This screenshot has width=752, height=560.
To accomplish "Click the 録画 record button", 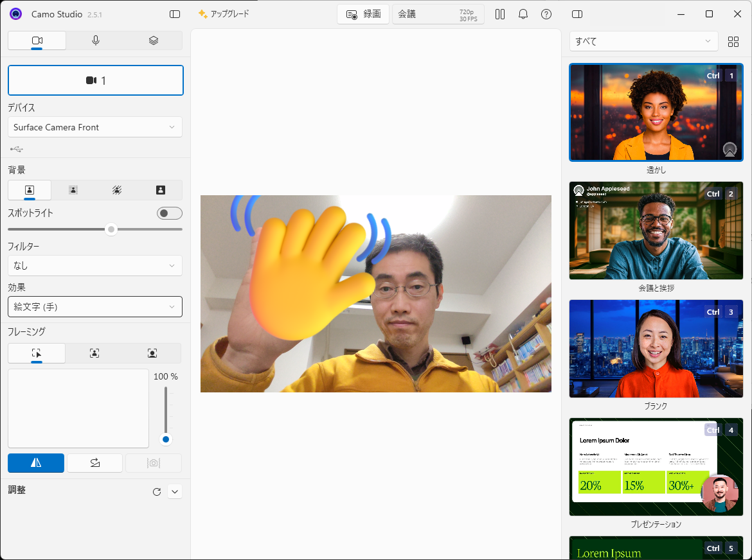I will pos(363,14).
